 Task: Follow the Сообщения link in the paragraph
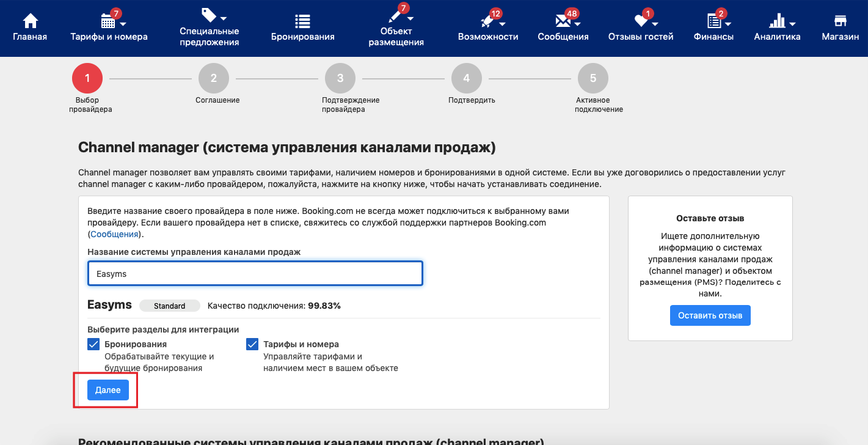coord(115,234)
